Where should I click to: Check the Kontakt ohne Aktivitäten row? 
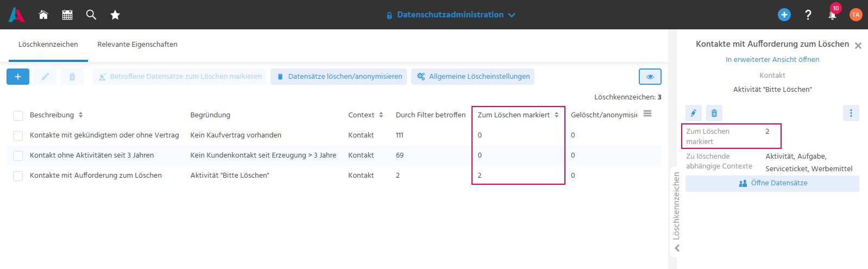pyautogui.click(x=18, y=155)
